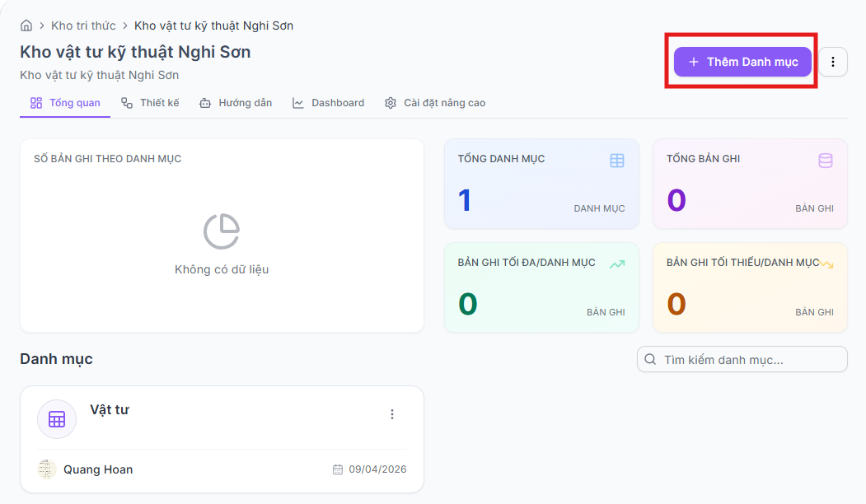
Task: Open the Hướng dẫn tab
Action: [236, 103]
